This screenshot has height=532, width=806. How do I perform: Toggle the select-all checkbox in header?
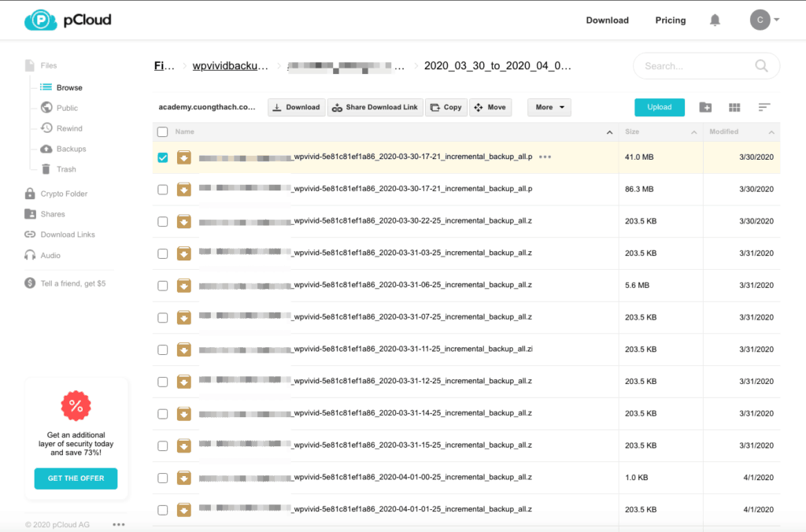162,131
